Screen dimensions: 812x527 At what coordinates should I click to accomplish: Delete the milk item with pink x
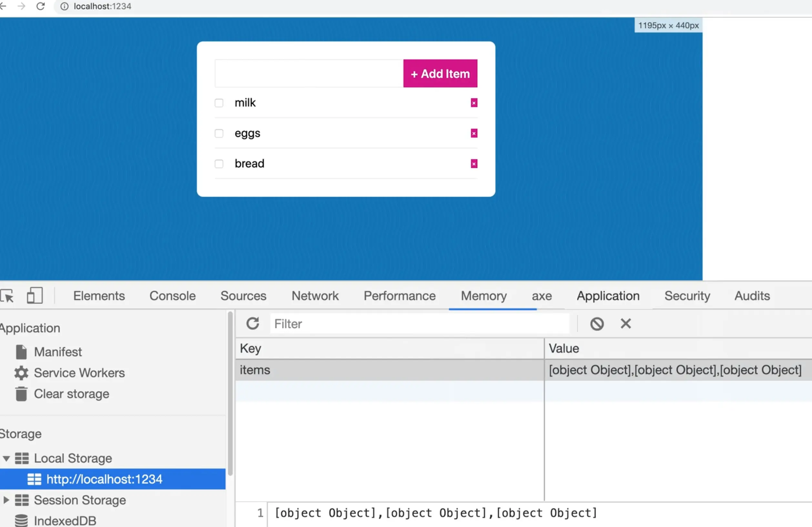(x=474, y=103)
